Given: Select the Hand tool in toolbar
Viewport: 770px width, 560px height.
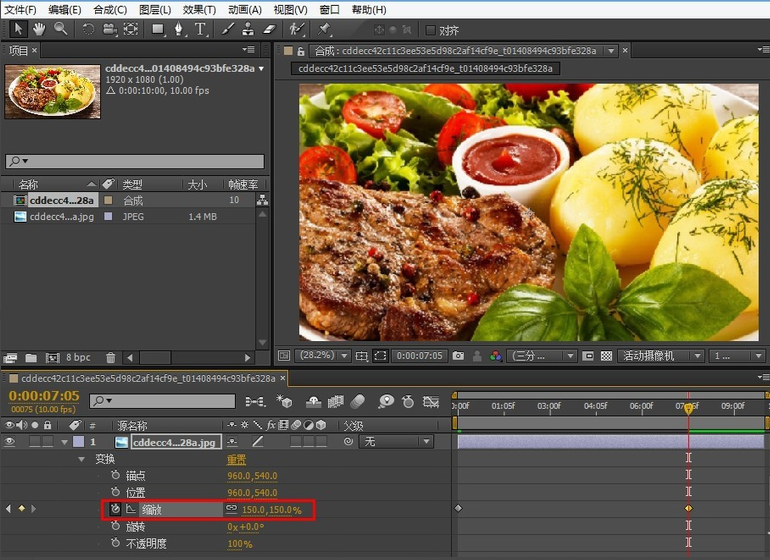Looking at the screenshot, I should coord(38,29).
